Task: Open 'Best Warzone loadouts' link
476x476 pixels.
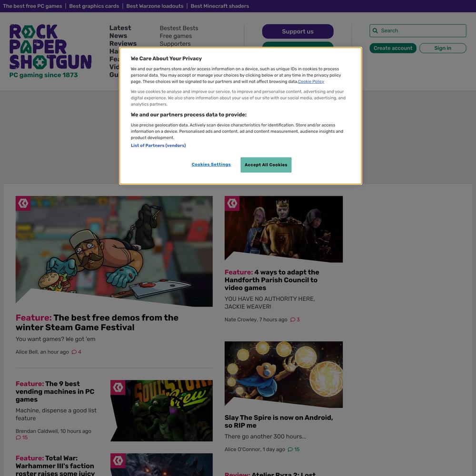Action: [155, 6]
